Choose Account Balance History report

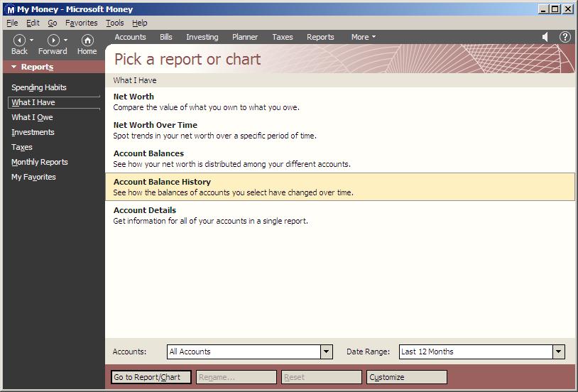tap(339, 187)
